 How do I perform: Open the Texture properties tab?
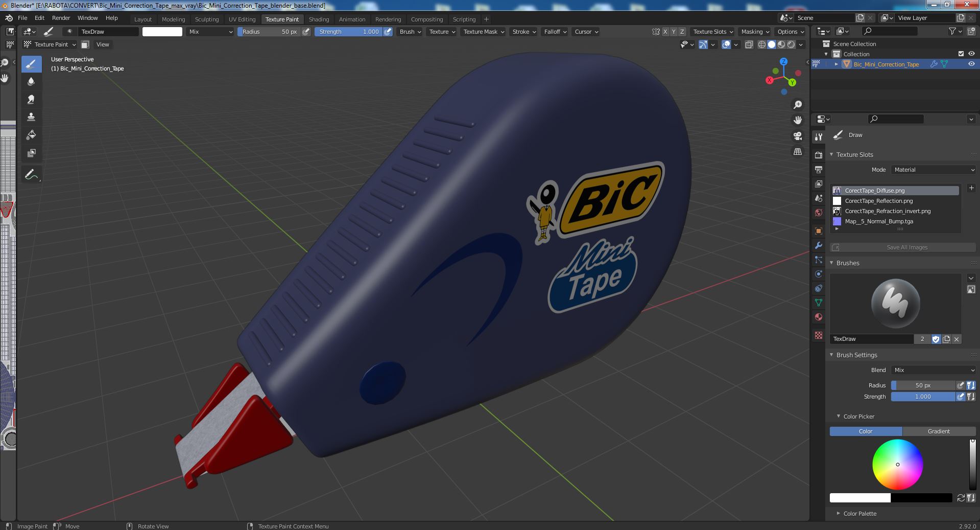(819, 335)
